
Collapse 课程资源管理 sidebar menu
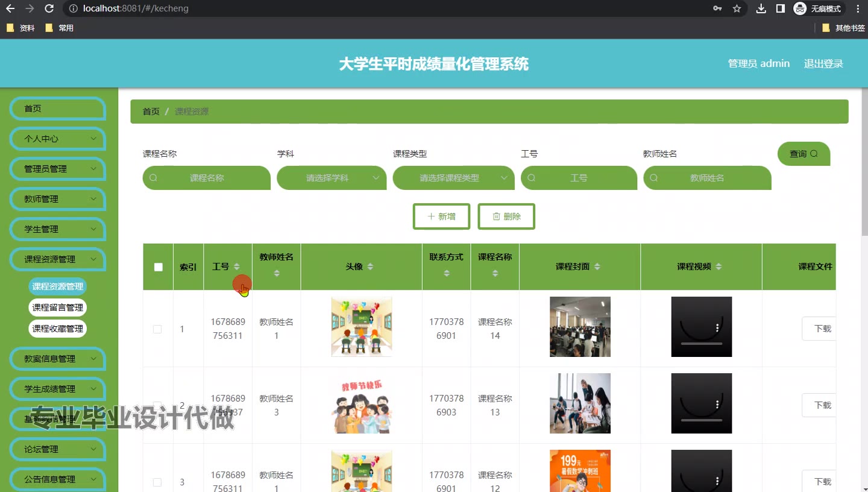click(x=58, y=259)
